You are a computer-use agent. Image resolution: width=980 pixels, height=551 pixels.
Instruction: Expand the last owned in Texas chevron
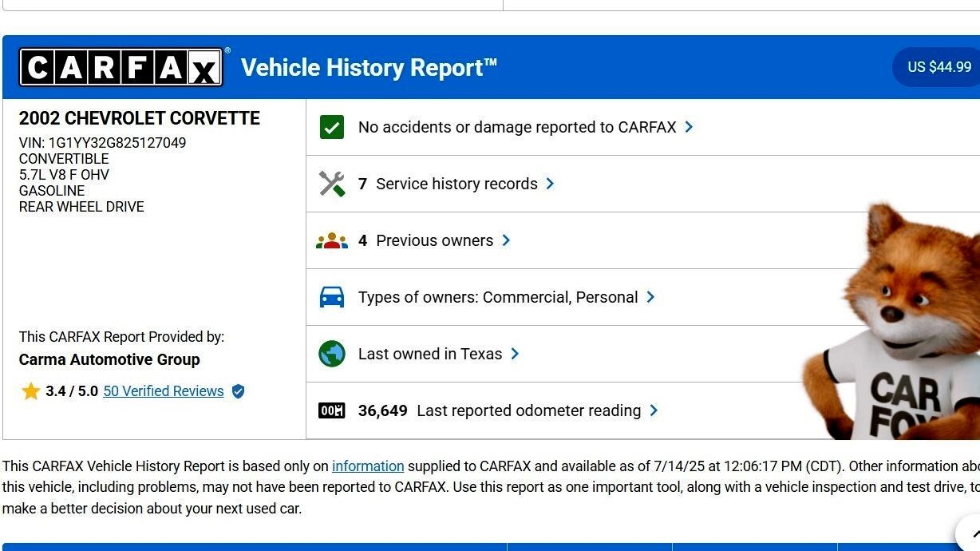click(515, 354)
